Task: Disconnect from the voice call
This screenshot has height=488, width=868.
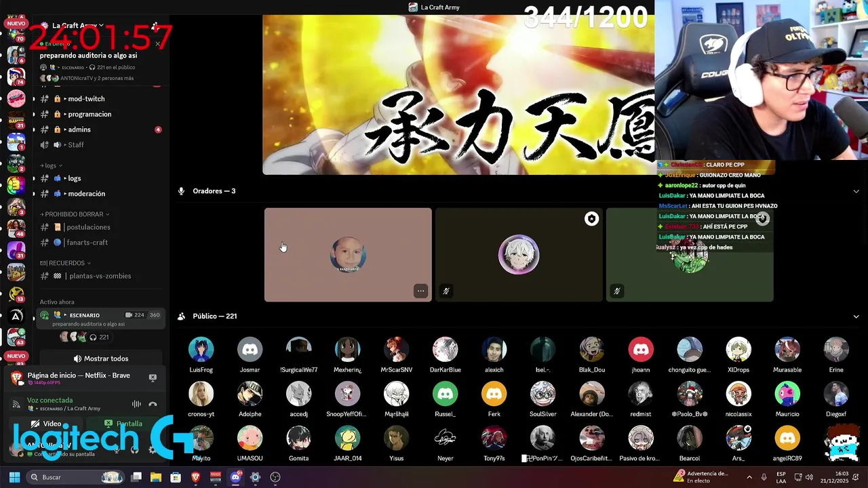Action: click(153, 404)
